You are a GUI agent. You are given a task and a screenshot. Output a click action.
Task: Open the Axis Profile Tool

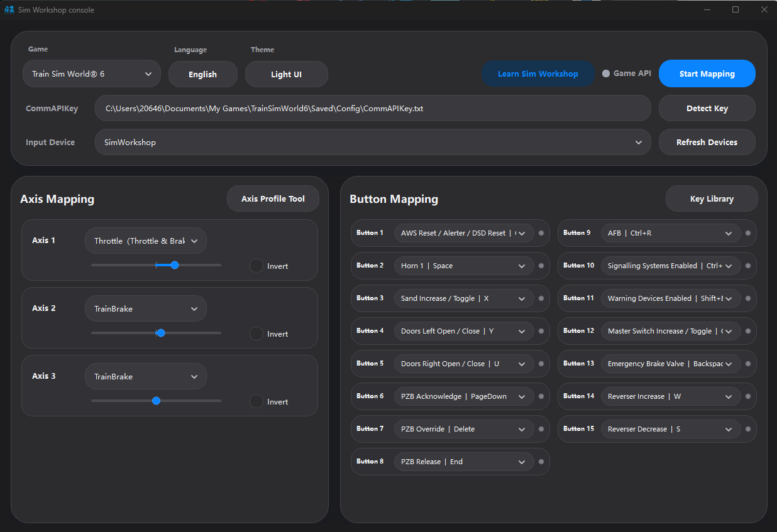273,198
